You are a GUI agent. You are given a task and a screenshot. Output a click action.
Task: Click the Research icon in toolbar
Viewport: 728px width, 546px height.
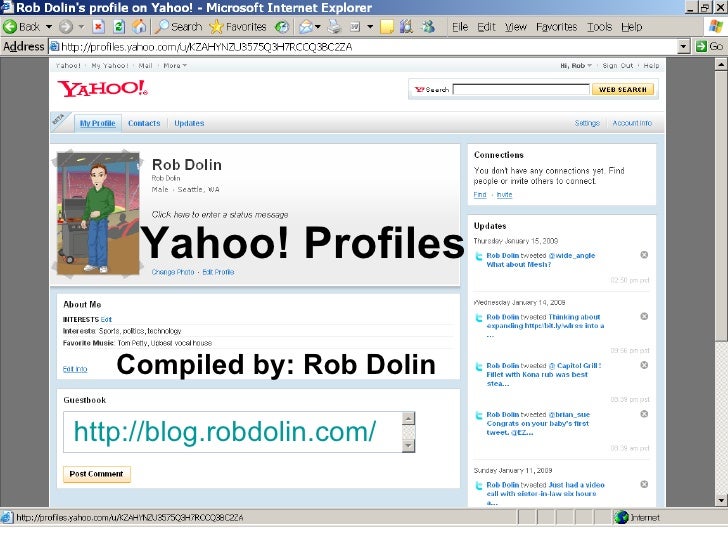(407, 27)
